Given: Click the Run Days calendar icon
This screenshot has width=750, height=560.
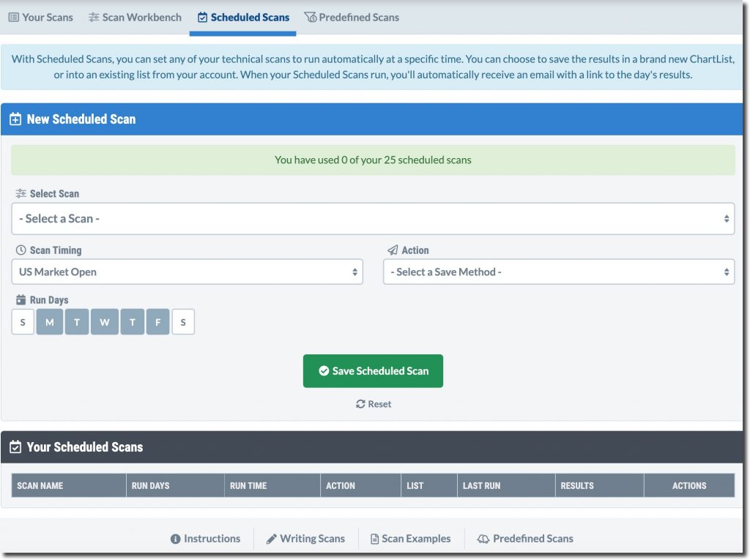Looking at the screenshot, I should pos(21,300).
